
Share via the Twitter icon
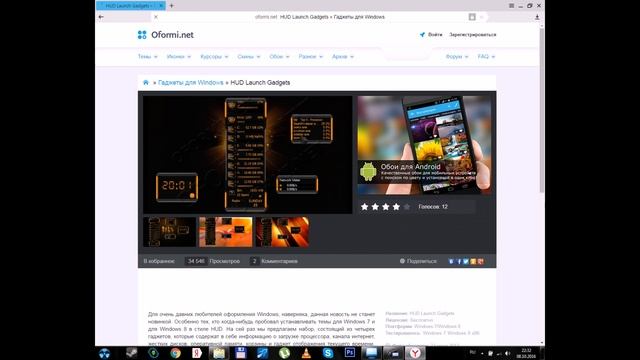466,261
